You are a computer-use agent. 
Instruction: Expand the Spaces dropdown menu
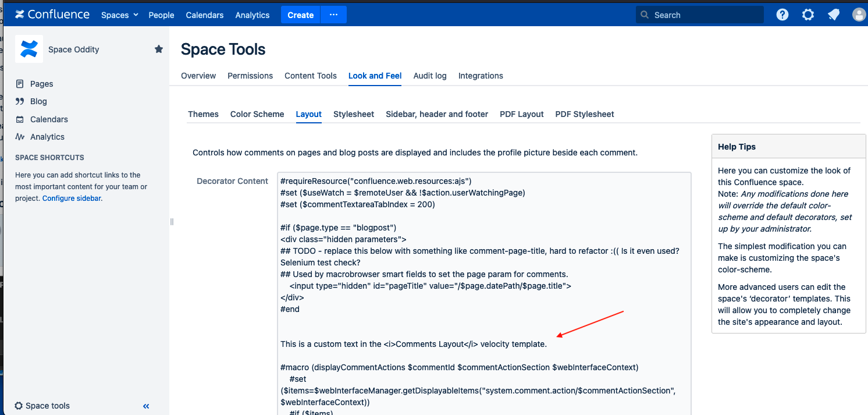(120, 15)
